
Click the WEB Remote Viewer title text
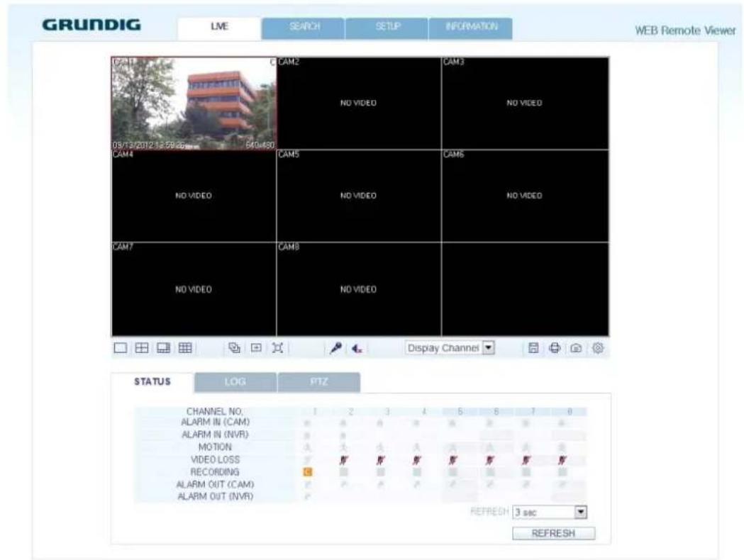tap(685, 30)
